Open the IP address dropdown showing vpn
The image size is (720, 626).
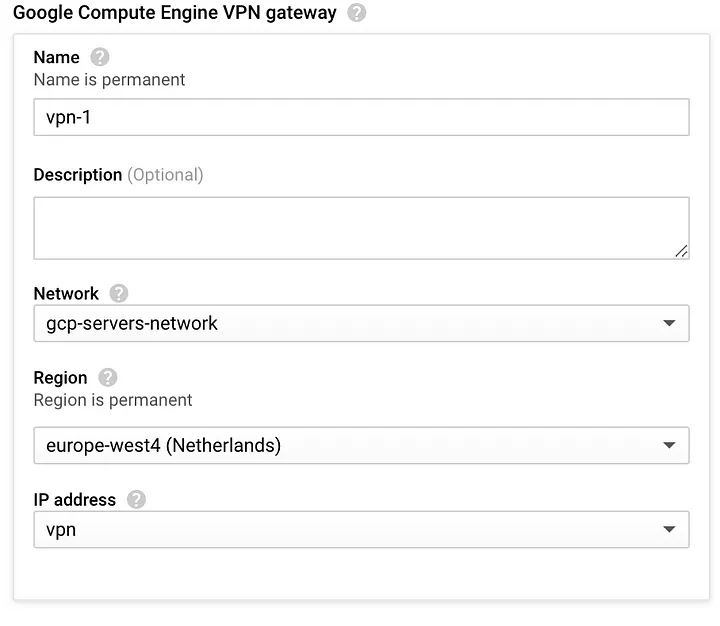coord(361,530)
